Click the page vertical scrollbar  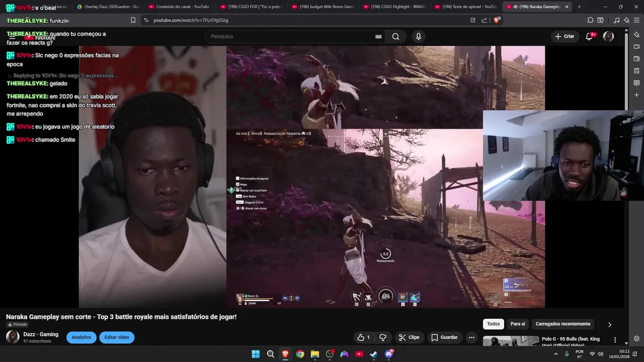click(x=626, y=186)
